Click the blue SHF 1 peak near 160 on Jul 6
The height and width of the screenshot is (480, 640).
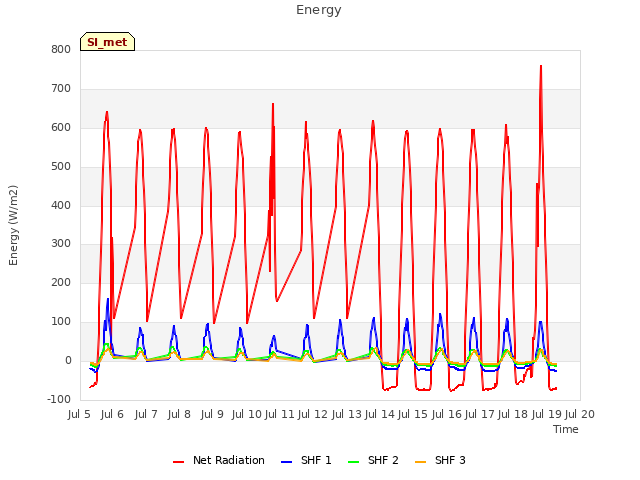point(108,299)
